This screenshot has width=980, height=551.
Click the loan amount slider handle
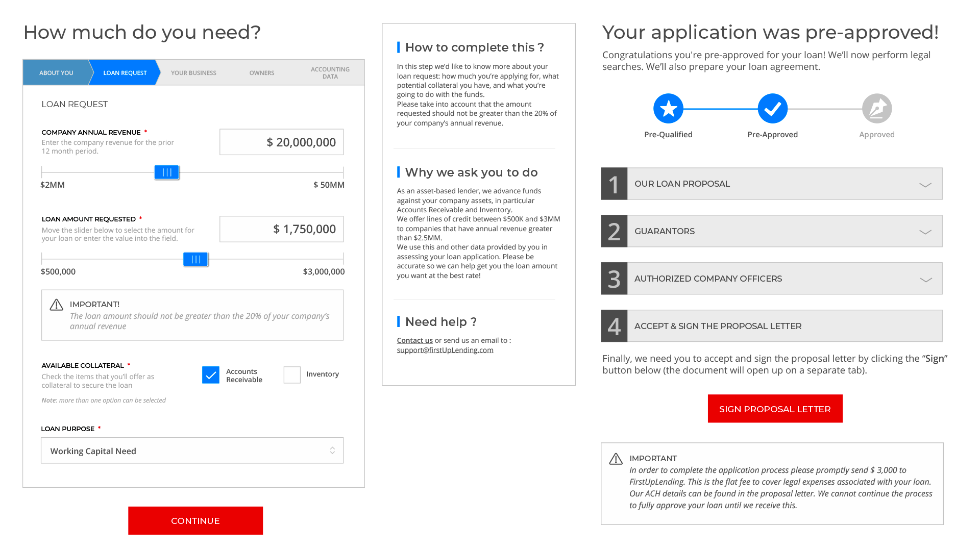click(195, 260)
